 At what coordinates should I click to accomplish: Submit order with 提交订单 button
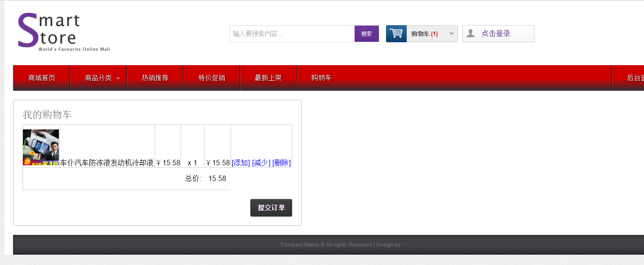point(271,208)
